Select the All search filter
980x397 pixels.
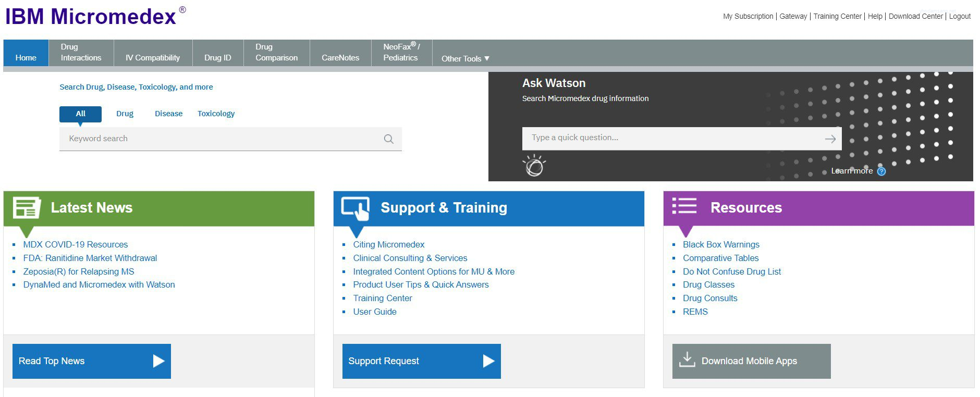80,114
